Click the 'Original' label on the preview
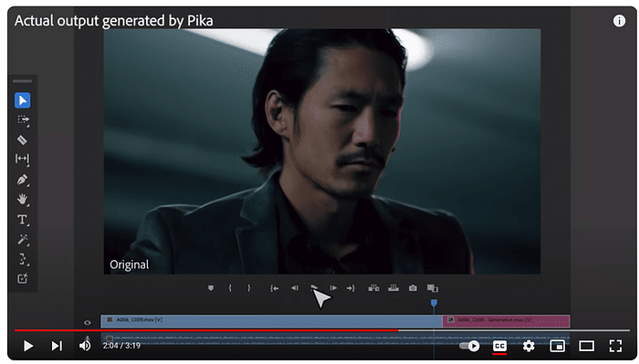 click(x=130, y=265)
